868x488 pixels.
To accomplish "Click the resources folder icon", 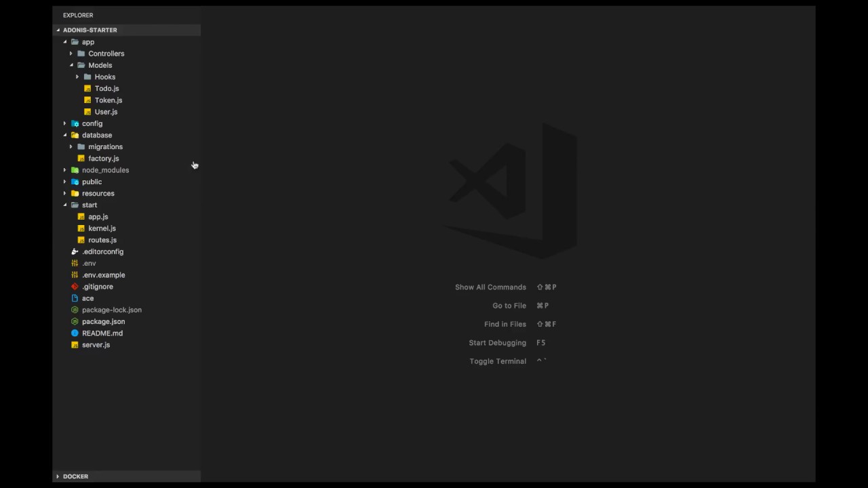I will point(75,193).
